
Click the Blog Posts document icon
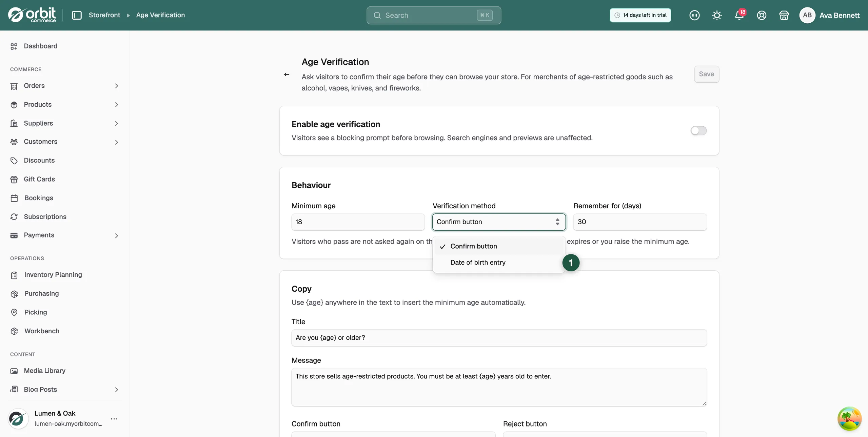14,389
